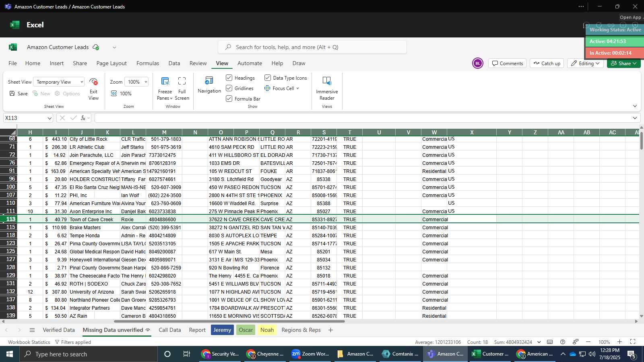Toggle the Headings checkbox
644x362 pixels.
pos(229,78)
